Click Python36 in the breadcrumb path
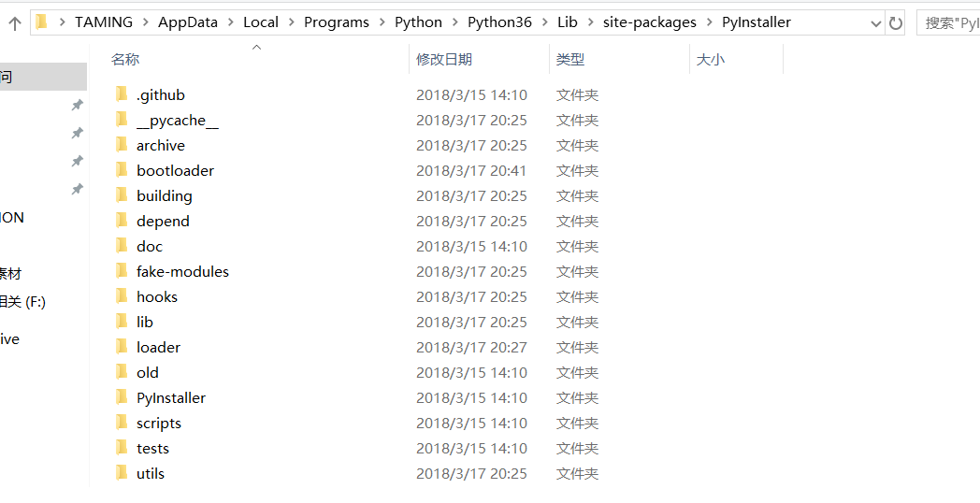Screen dimensions: 980x503 click(500, 22)
